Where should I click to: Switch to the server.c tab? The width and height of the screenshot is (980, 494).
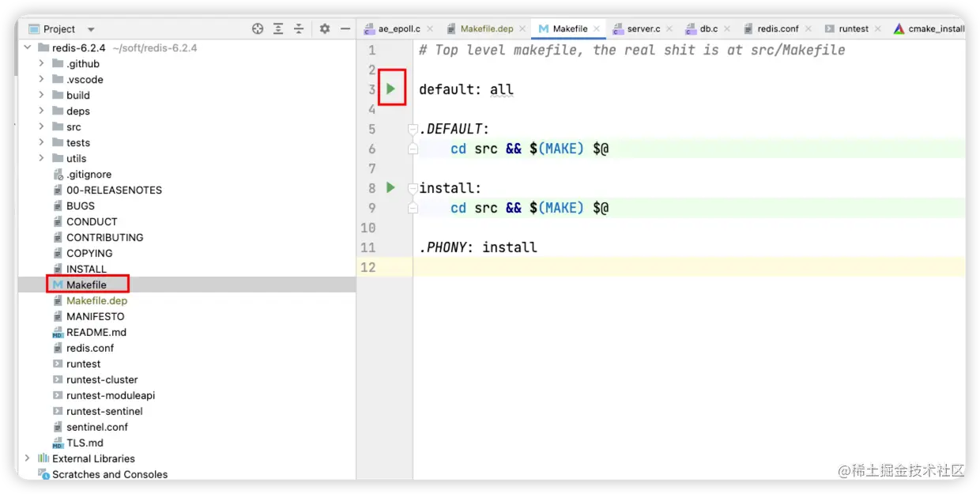[x=643, y=28]
